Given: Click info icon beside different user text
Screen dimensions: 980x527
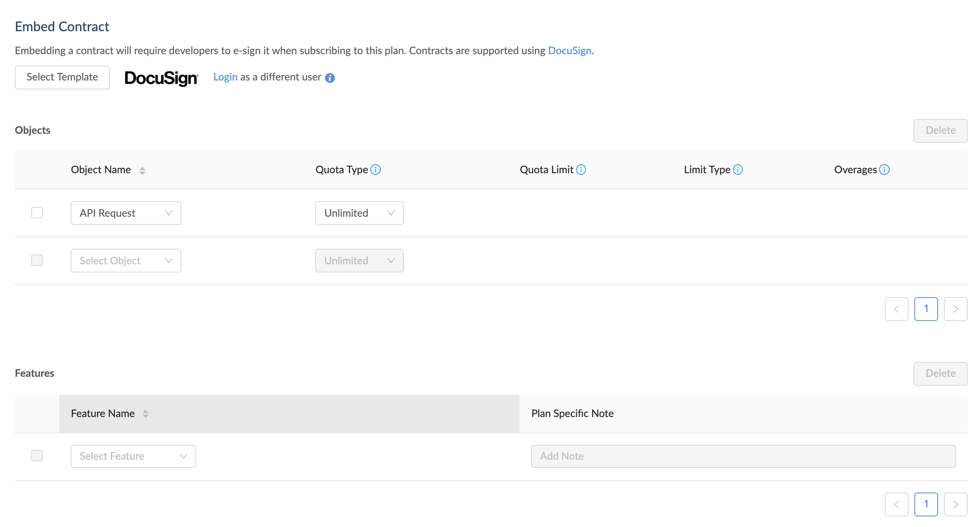Looking at the screenshot, I should [330, 78].
